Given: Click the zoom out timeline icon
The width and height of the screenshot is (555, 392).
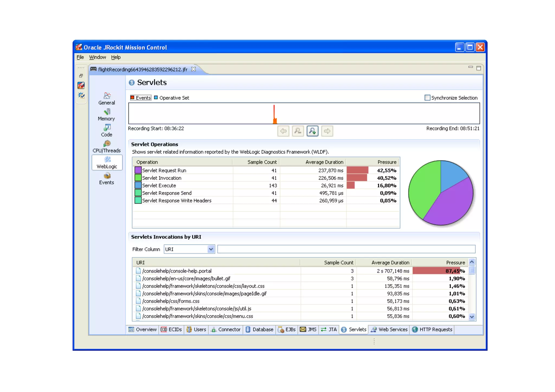Looking at the screenshot, I should click(298, 131).
